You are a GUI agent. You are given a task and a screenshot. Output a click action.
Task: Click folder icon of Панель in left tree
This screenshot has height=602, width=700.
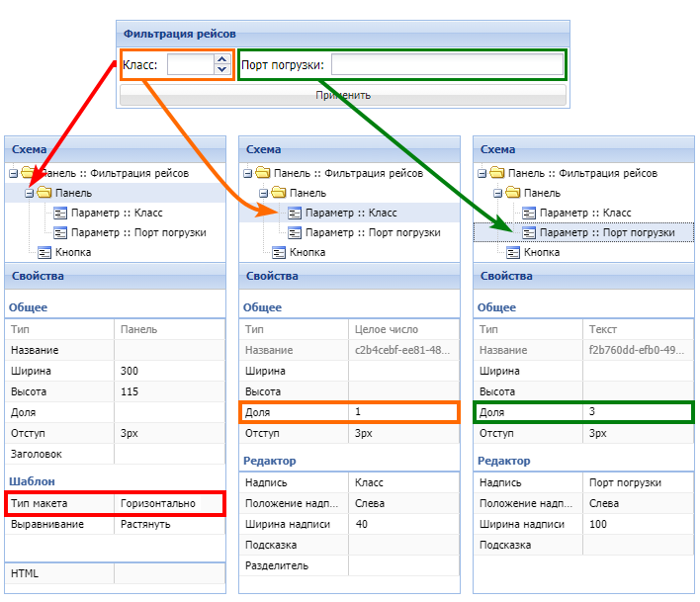point(44,193)
